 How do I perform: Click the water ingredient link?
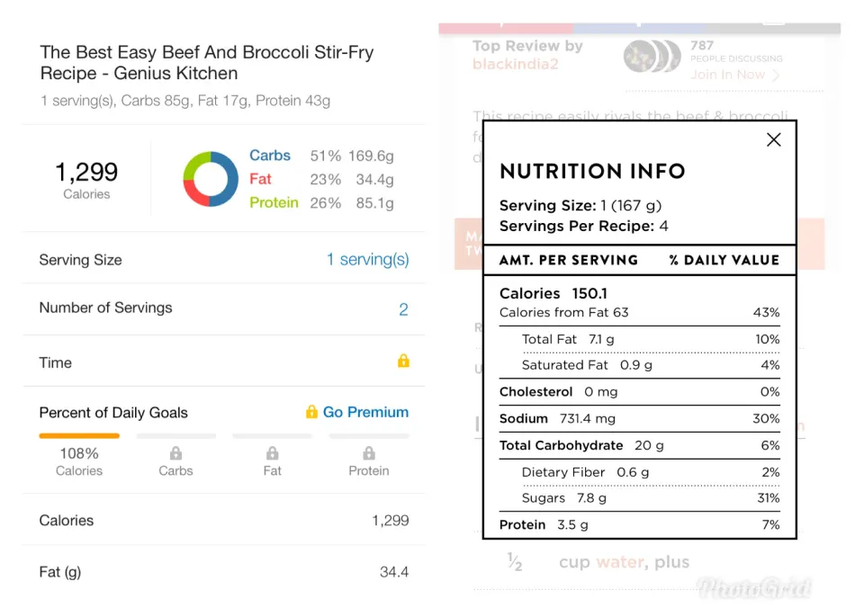[x=620, y=562]
